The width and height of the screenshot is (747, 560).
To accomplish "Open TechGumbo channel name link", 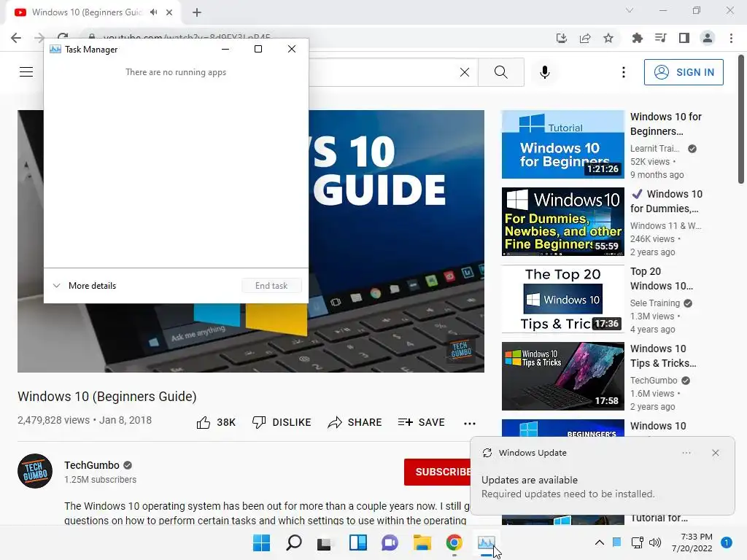I will 92,465.
